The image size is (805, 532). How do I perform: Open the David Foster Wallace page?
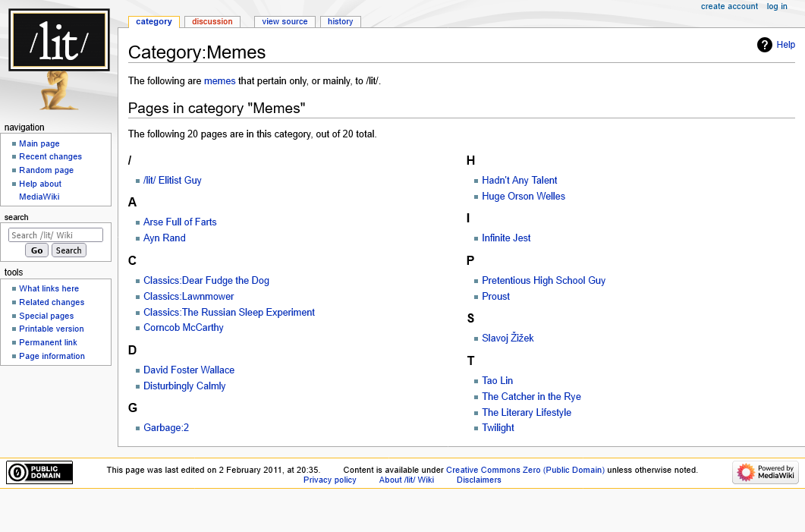(189, 370)
